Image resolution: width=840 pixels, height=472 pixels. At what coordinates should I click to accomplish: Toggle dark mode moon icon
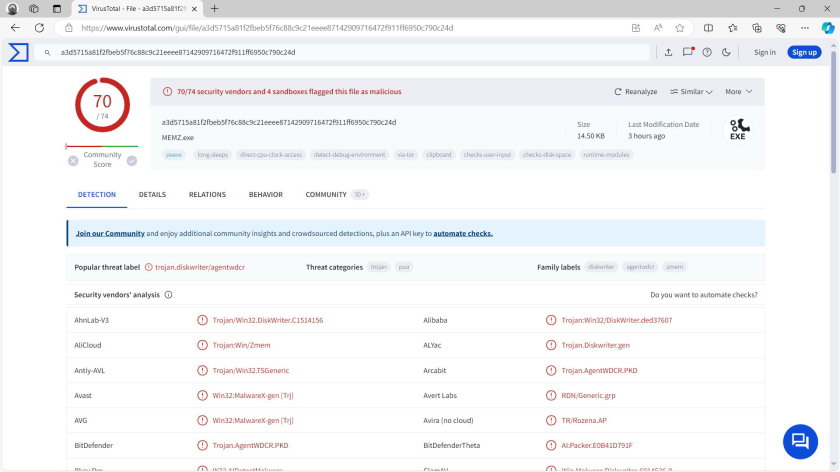[x=726, y=53]
